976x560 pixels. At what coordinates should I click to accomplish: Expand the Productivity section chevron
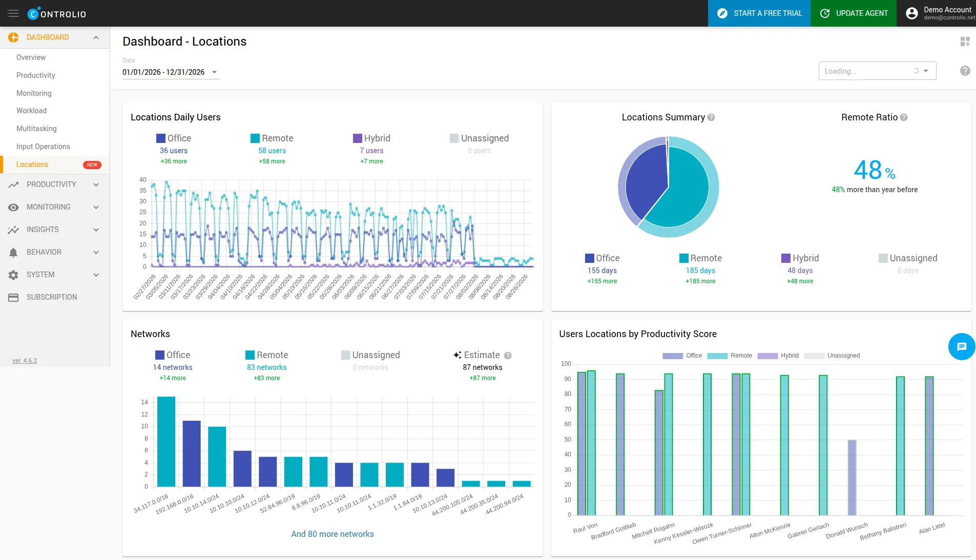coord(96,184)
